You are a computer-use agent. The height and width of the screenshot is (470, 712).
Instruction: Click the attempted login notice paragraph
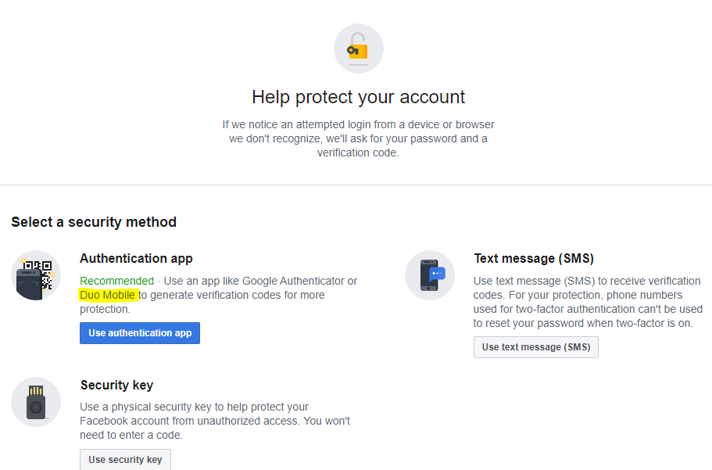tap(358, 139)
